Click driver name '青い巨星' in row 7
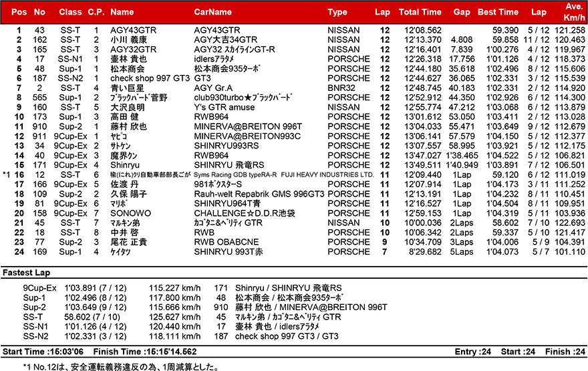588x371 pixels. [127, 88]
